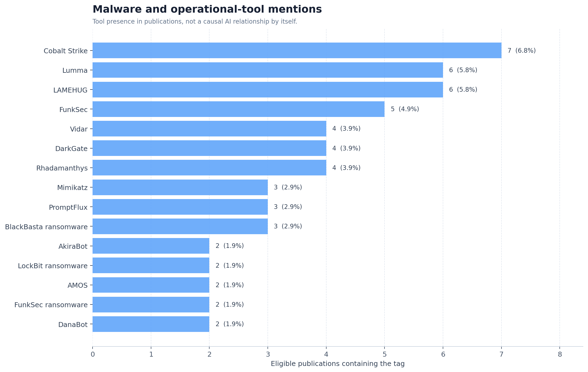588x372 pixels.
Task: Click the subtitle about tool presence in publications
Action: point(195,21)
